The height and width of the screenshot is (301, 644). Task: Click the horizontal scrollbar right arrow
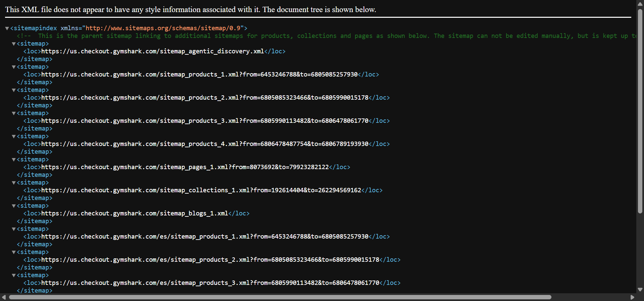633,297
